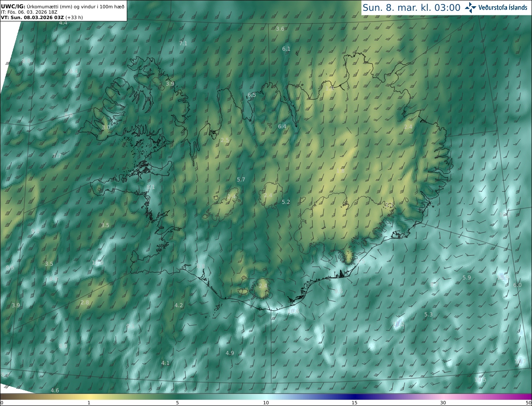Click the 5.7 value on the map
Image resolution: width=532 pixels, height=406 pixels.
pos(241,179)
